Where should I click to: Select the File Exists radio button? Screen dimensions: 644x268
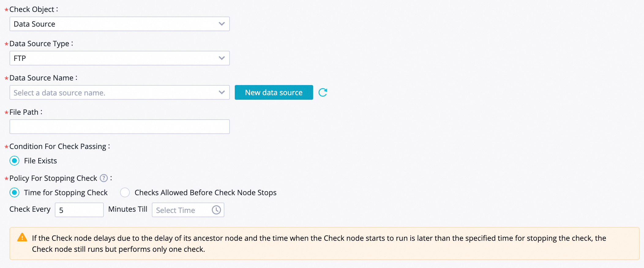click(14, 161)
